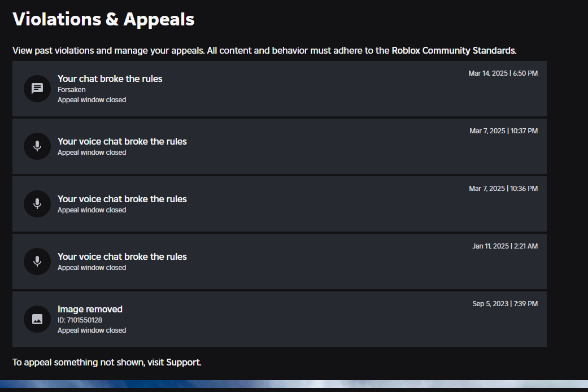
Task: Click the Mar 14, 2025 6:50 PM timestamp
Action: [503, 73]
